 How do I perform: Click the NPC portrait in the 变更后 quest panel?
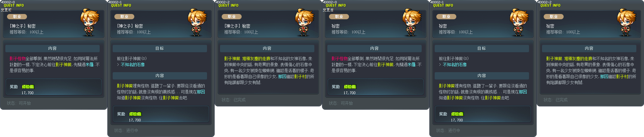click(412, 22)
